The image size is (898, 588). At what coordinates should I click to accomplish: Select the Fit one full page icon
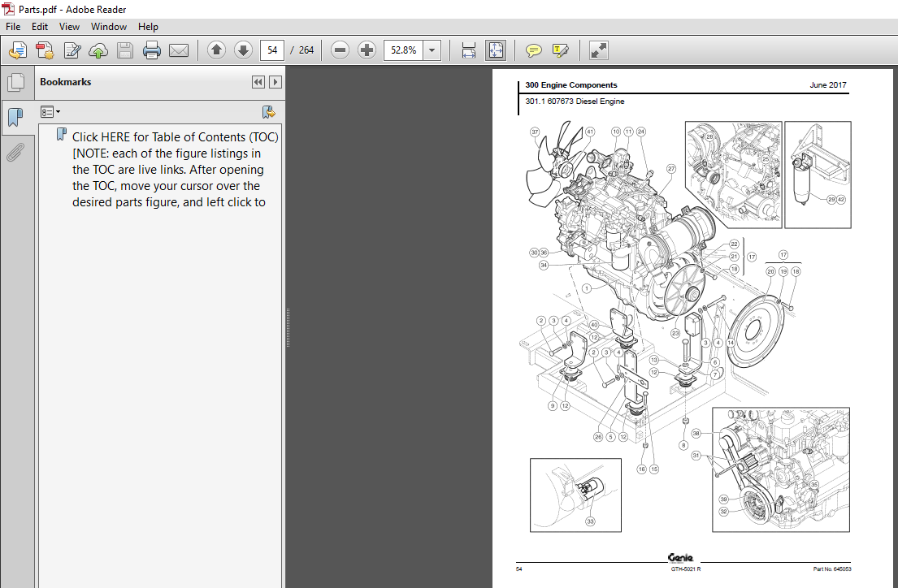(496, 50)
